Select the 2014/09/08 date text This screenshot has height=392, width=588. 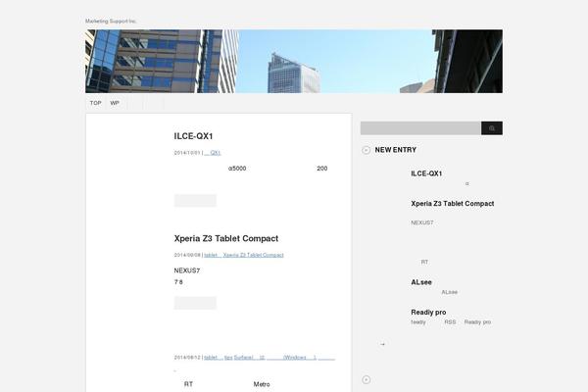[187, 255]
